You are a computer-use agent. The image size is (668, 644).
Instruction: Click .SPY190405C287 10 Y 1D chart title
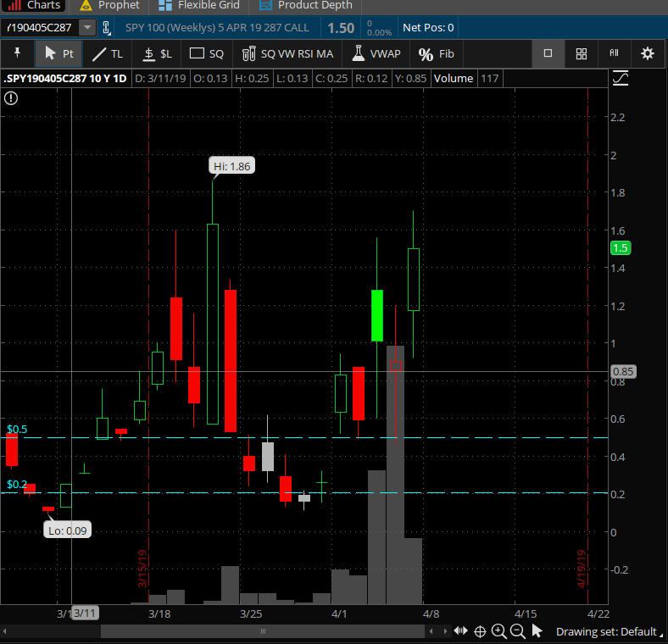pos(65,78)
